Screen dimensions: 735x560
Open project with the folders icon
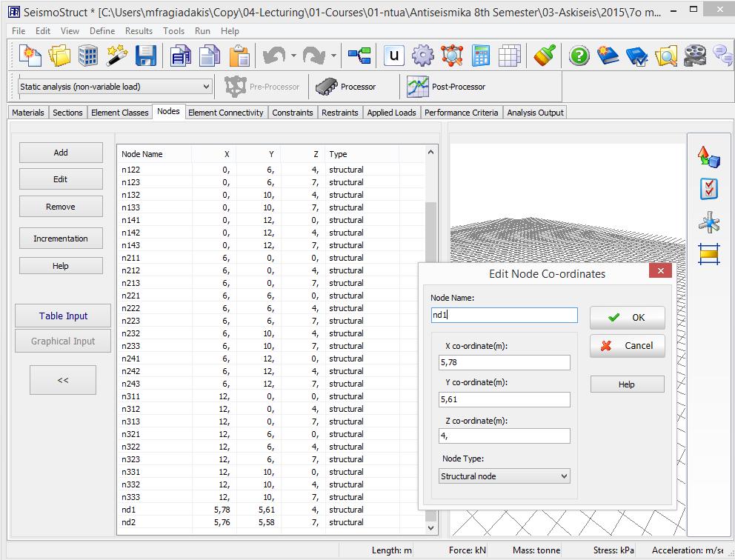(x=59, y=56)
